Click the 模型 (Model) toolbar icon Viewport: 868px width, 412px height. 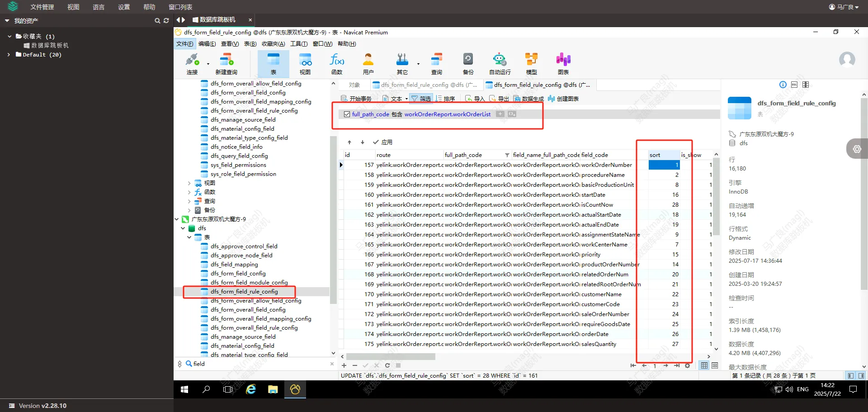531,64
